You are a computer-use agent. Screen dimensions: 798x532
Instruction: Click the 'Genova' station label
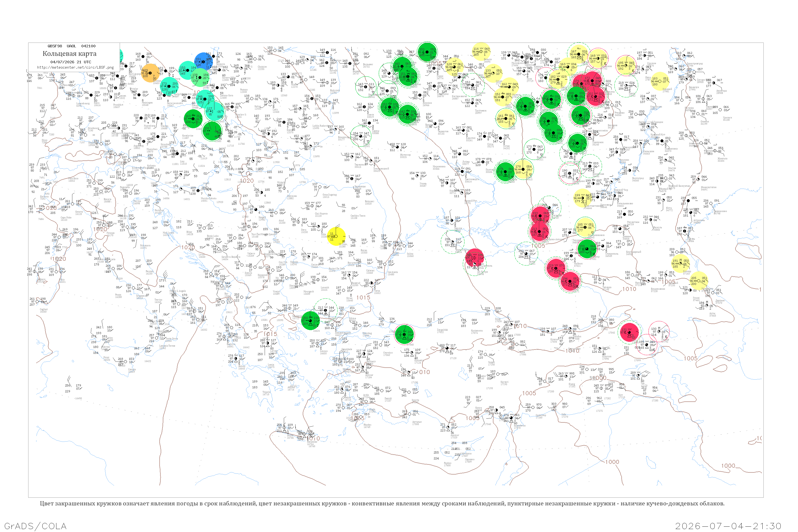[78, 212]
